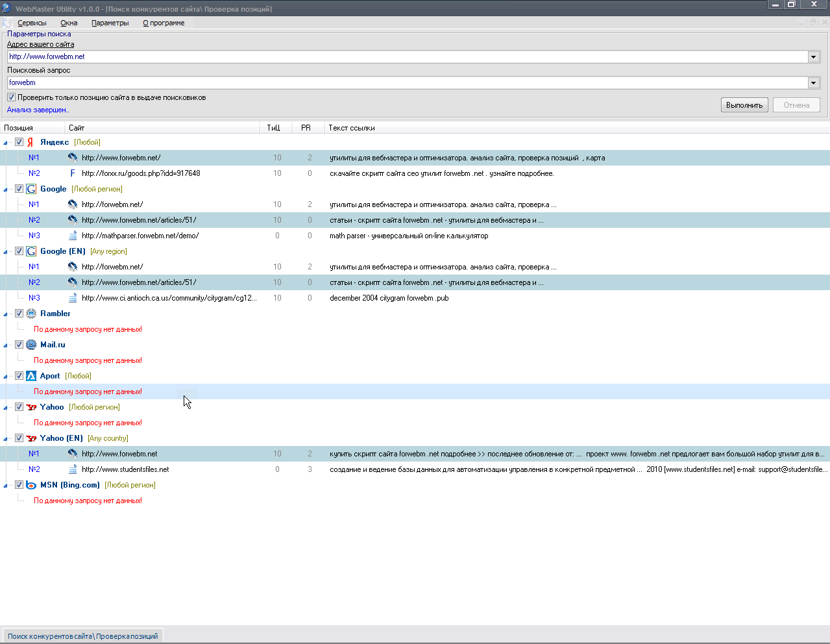Screen dimensions: 830x644
Task: Click the MSN Bing.com engine icon
Action: (31, 485)
